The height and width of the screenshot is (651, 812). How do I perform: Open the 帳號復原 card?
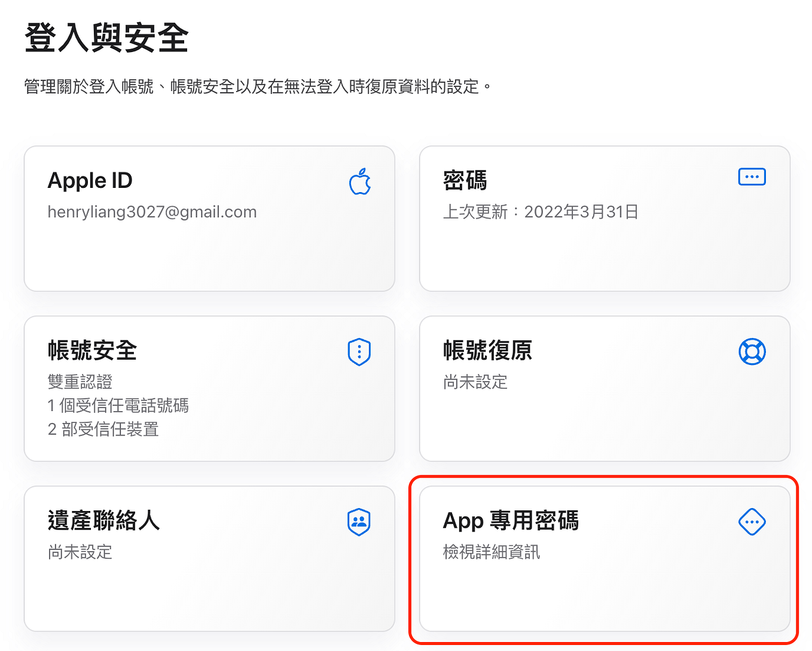605,388
